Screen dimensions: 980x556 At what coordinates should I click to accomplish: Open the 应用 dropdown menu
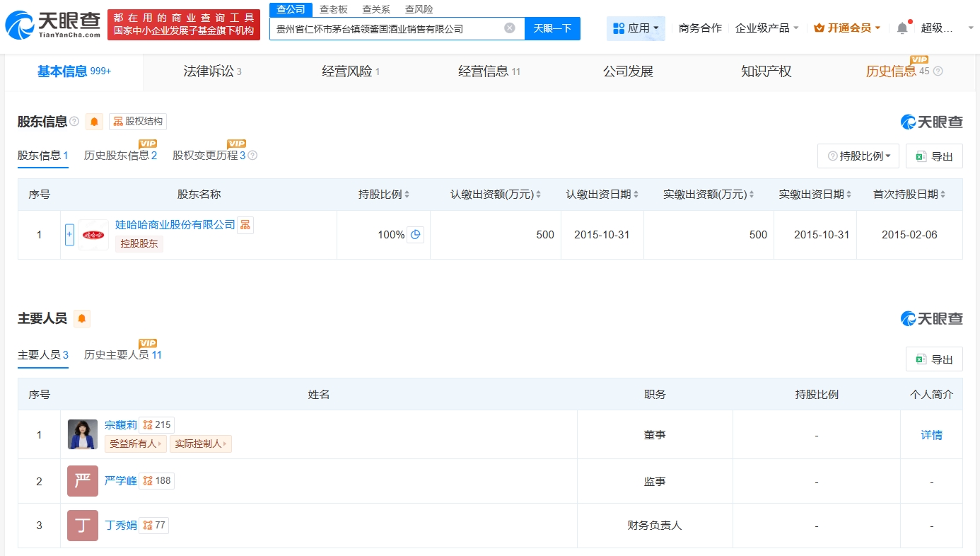[635, 28]
